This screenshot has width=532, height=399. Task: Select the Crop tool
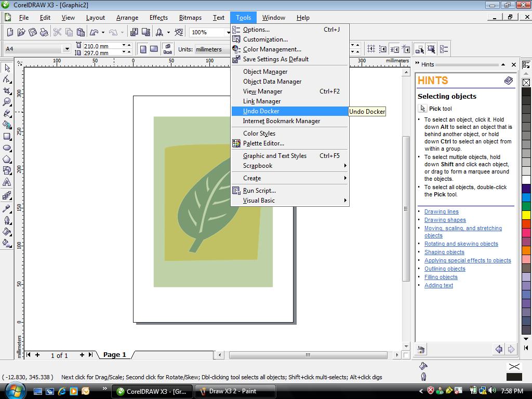(x=7, y=90)
